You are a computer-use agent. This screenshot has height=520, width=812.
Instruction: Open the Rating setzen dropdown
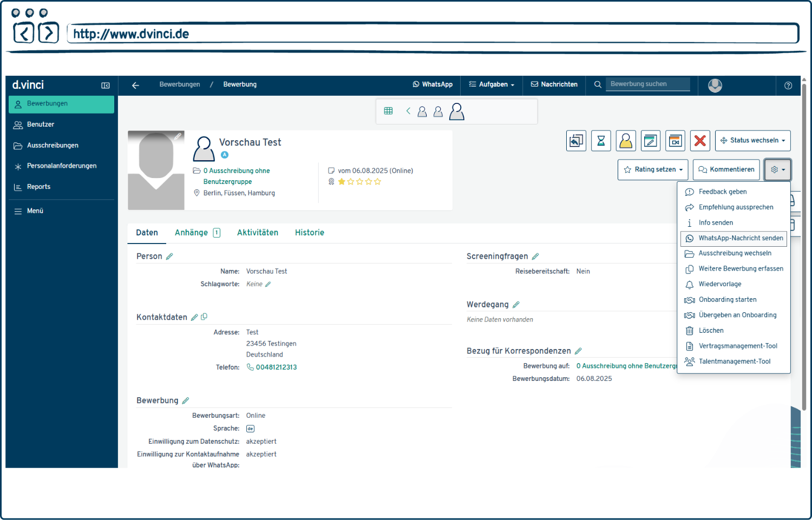[653, 170]
